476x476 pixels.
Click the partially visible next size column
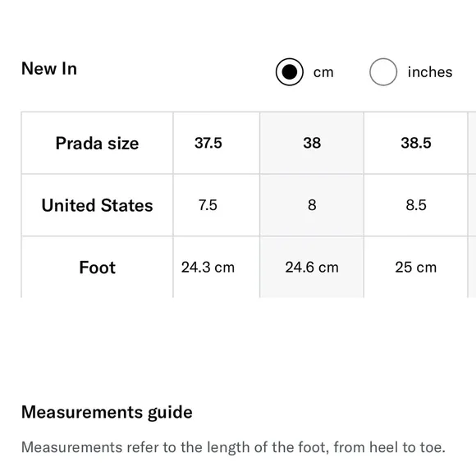point(473,205)
